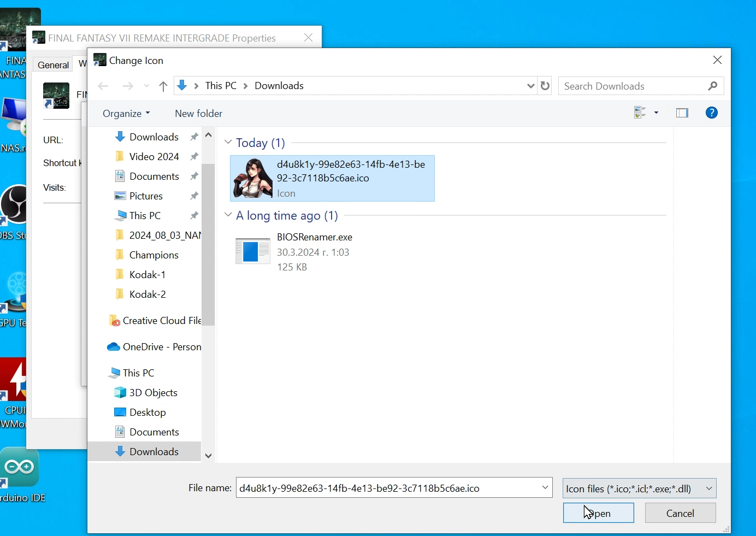756x536 pixels.
Task: Select BIOSRenamer.exe file icon
Action: [x=253, y=251]
